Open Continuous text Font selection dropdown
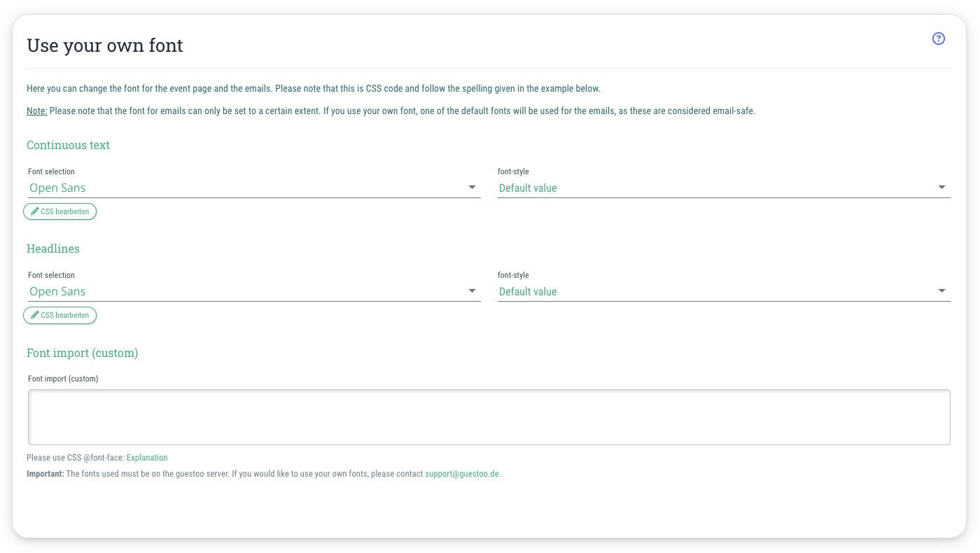Viewport: 980px width, 553px height. 253,188
